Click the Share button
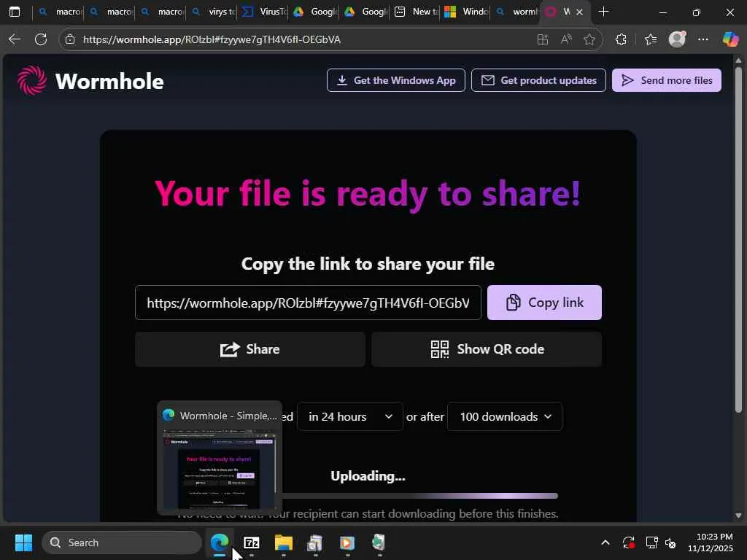747x560 pixels. (x=250, y=349)
